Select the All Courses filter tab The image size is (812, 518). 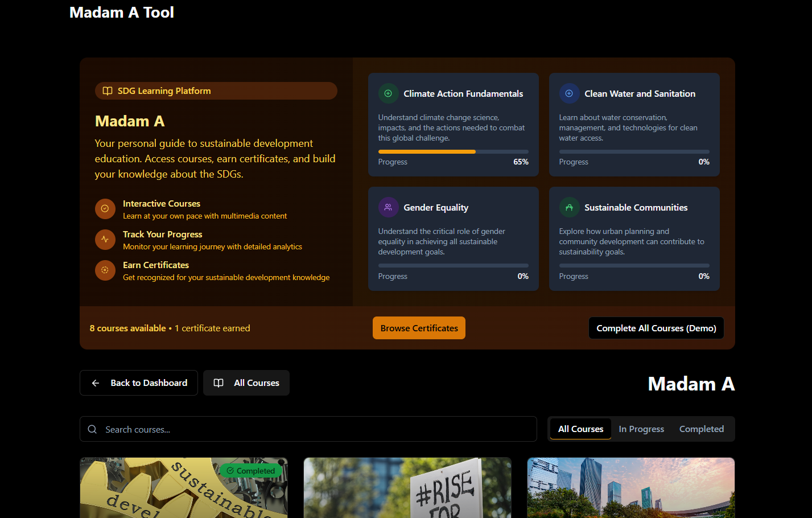580,429
